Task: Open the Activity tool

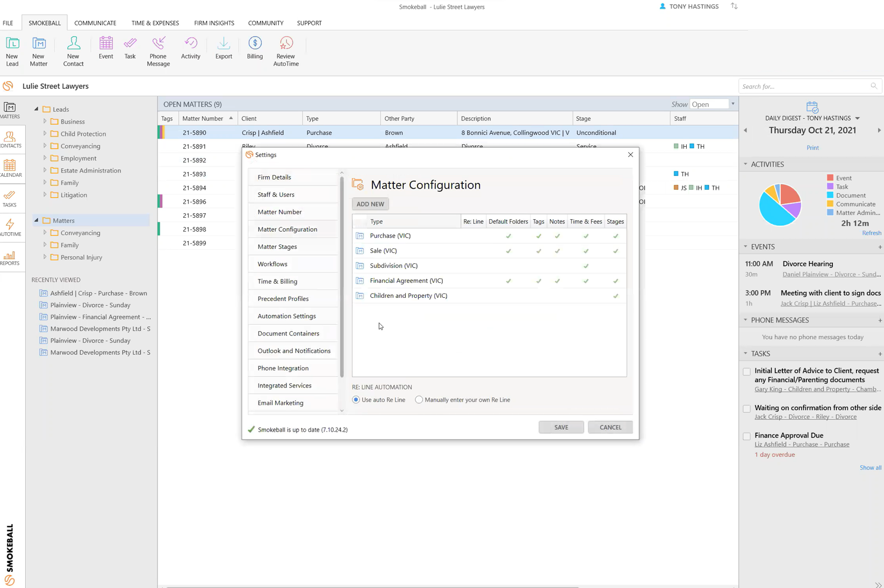Action: pos(191,47)
